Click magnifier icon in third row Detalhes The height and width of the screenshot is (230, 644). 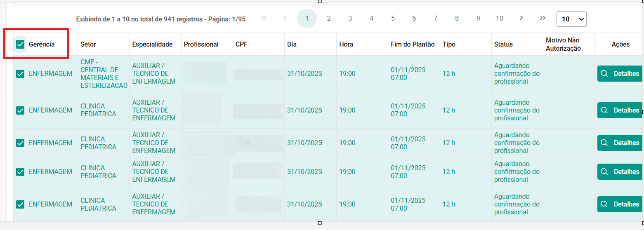coord(604,143)
